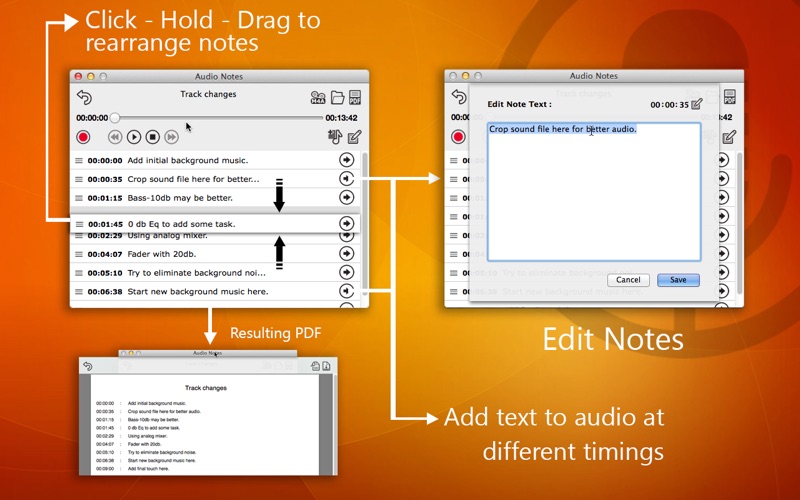
Task: Click the 'Track changes' heading in the PDF preview
Action: coord(206,388)
